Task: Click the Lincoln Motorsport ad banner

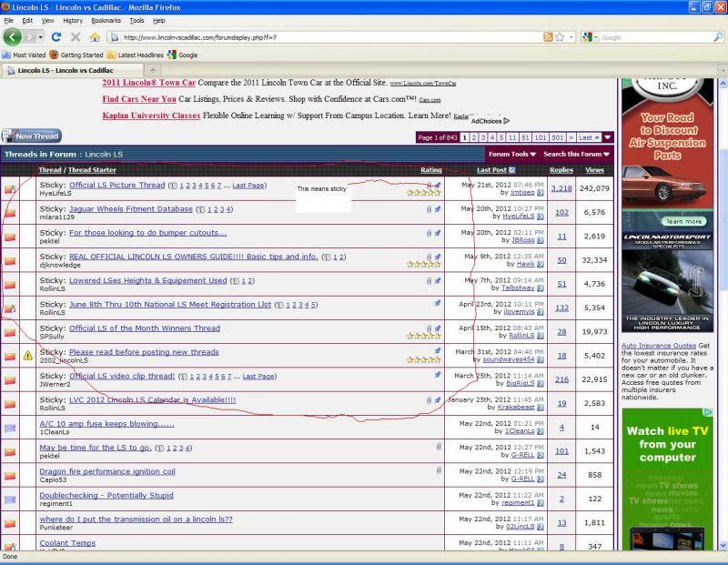Action: click(x=667, y=282)
